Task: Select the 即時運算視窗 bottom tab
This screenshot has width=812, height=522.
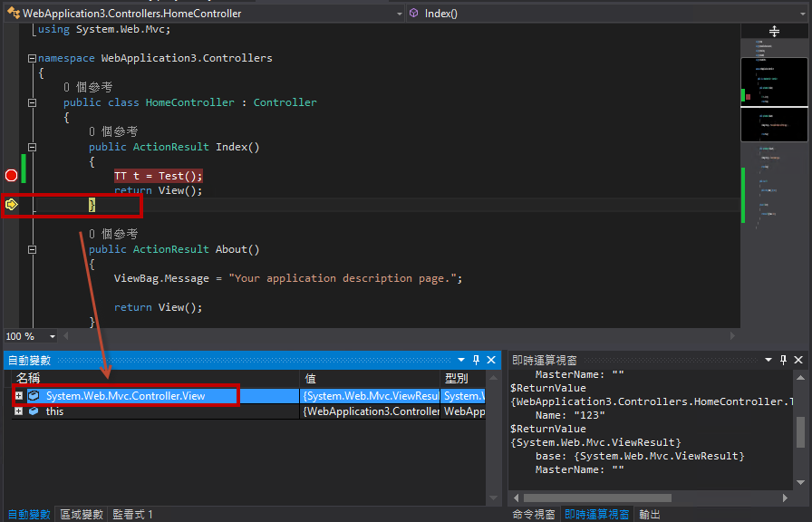Action: pos(596,514)
